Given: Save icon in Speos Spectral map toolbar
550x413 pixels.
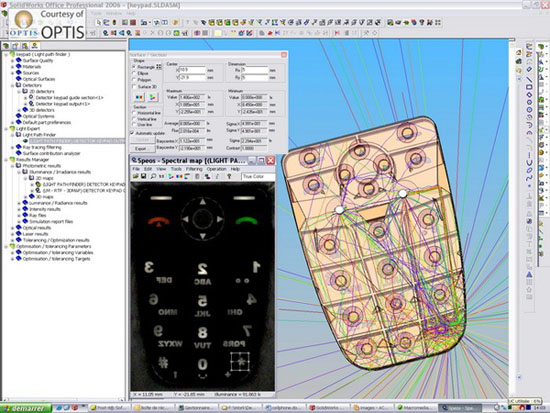Looking at the screenshot, I should [x=143, y=176].
